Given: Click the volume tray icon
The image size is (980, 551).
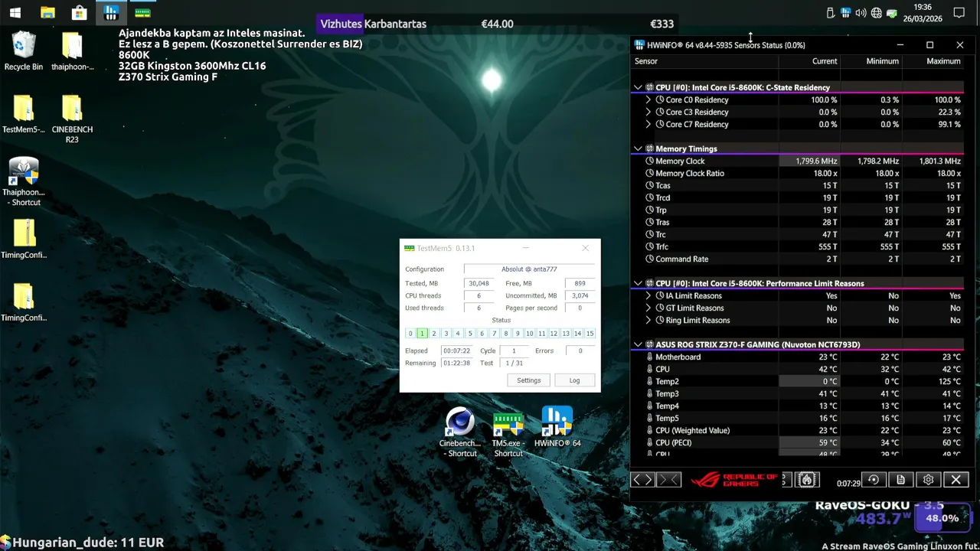Looking at the screenshot, I should (x=861, y=13).
